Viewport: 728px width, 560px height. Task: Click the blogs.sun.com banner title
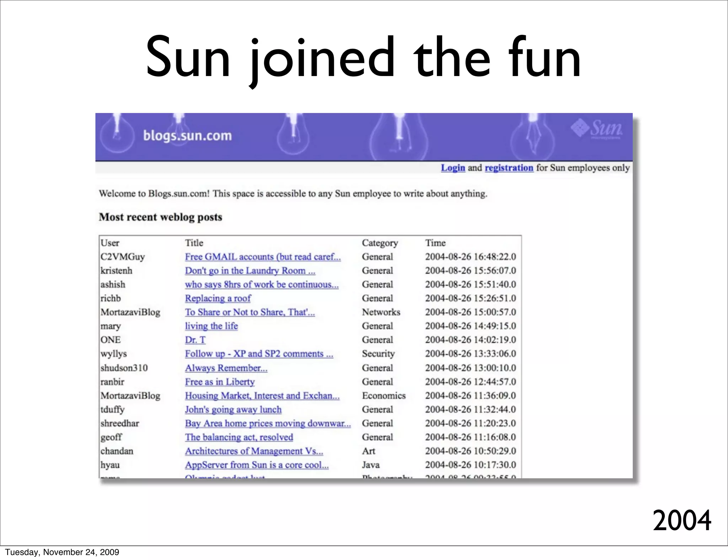coord(187,136)
